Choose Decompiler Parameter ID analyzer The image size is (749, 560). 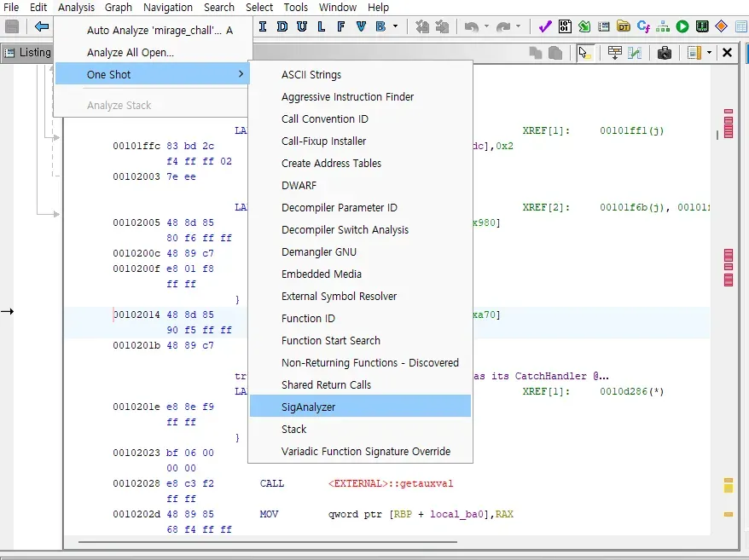tap(339, 207)
